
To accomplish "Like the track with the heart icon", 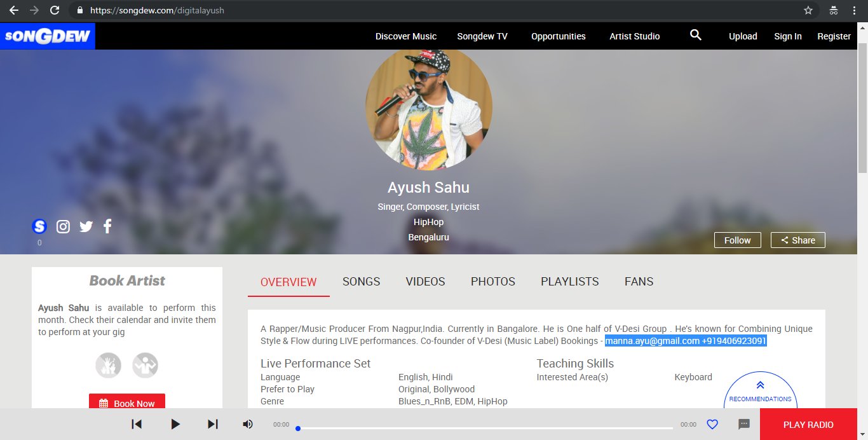I will coord(712,424).
